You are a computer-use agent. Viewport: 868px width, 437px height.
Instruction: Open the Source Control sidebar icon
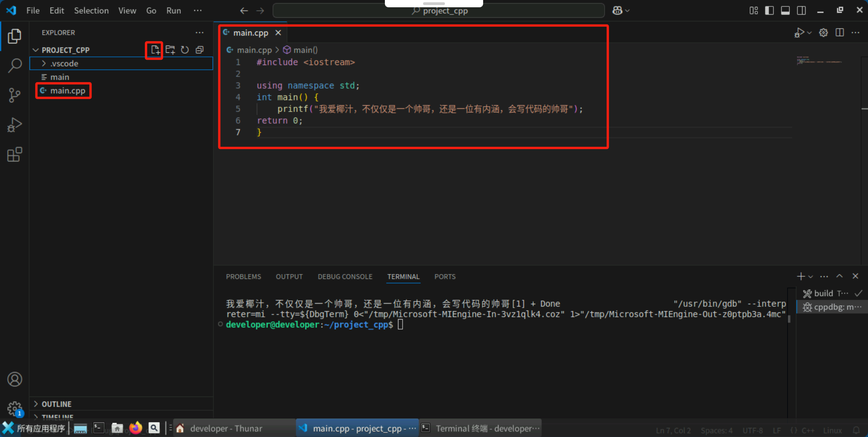pos(15,95)
